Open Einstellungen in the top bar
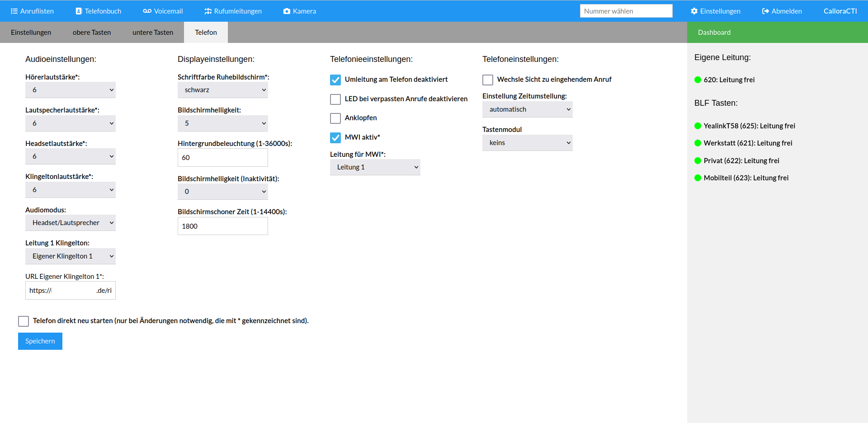The width and height of the screenshot is (868, 423). point(716,11)
